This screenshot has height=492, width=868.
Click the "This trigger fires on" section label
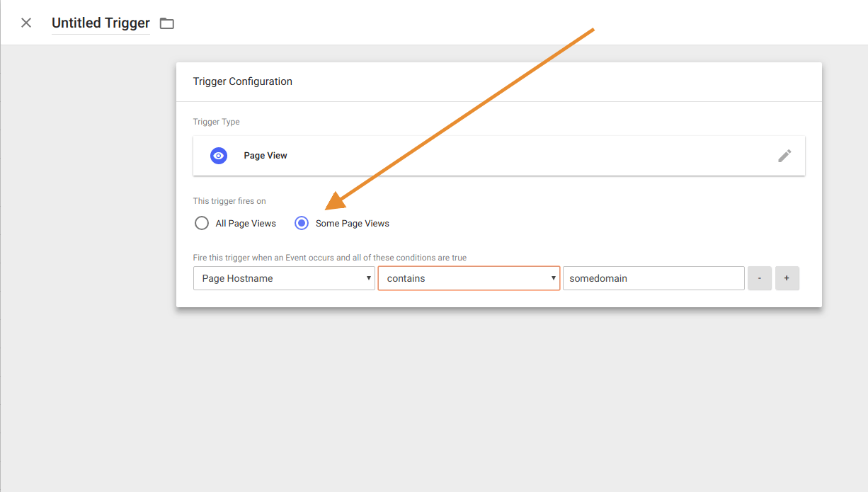click(229, 200)
